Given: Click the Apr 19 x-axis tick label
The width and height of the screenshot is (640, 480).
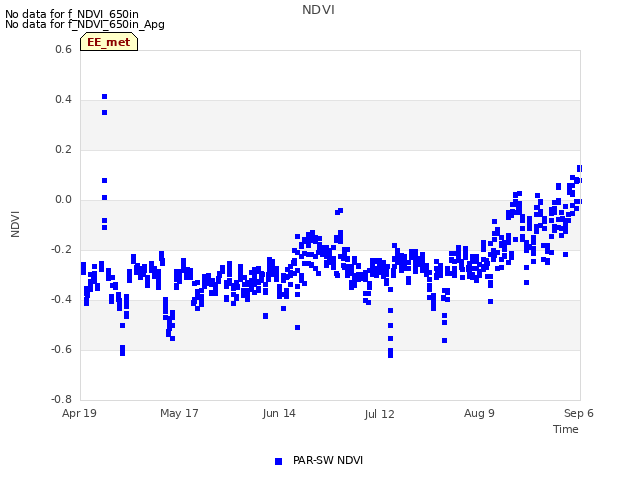Looking at the screenshot, I should 79,413.
